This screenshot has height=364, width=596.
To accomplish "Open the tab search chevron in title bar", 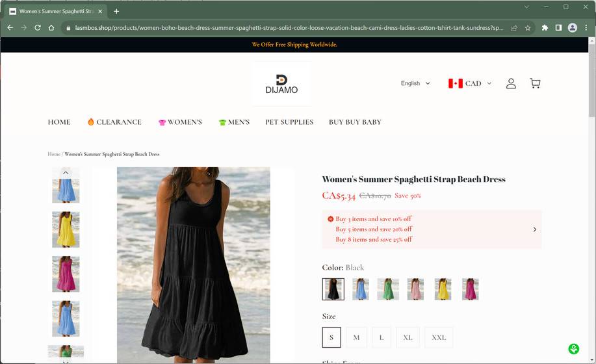I will (527, 7).
